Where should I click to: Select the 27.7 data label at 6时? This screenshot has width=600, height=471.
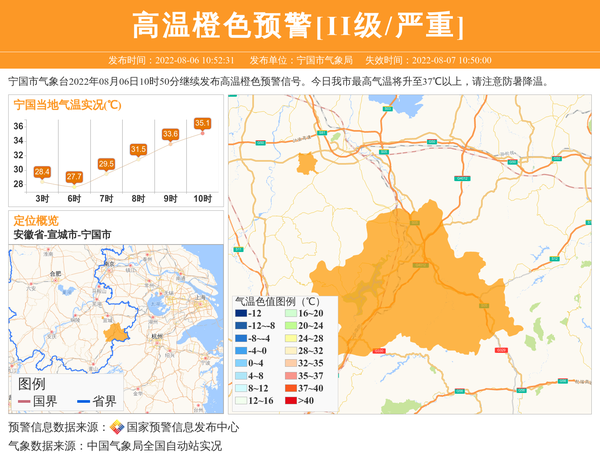74,177
